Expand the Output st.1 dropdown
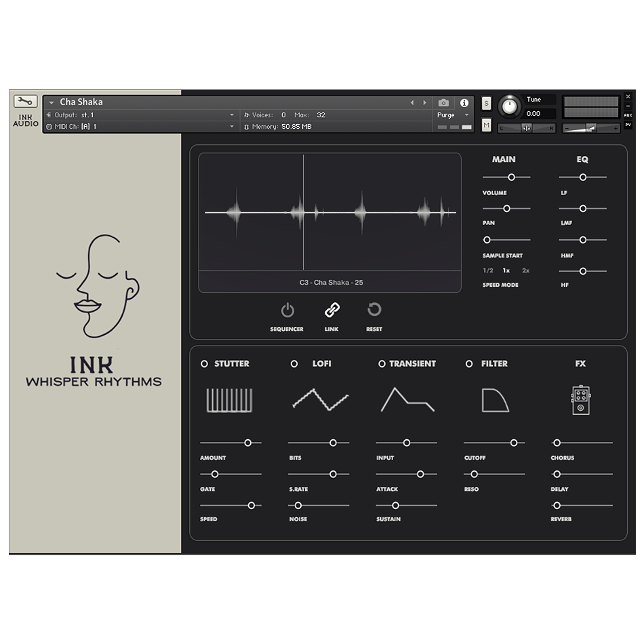 [232, 115]
